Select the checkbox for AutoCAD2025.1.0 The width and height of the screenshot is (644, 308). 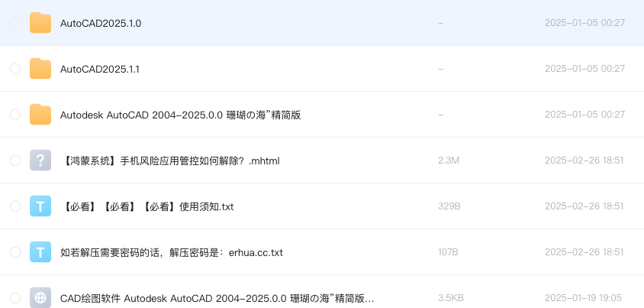pyautogui.click(x=15, y=23)
